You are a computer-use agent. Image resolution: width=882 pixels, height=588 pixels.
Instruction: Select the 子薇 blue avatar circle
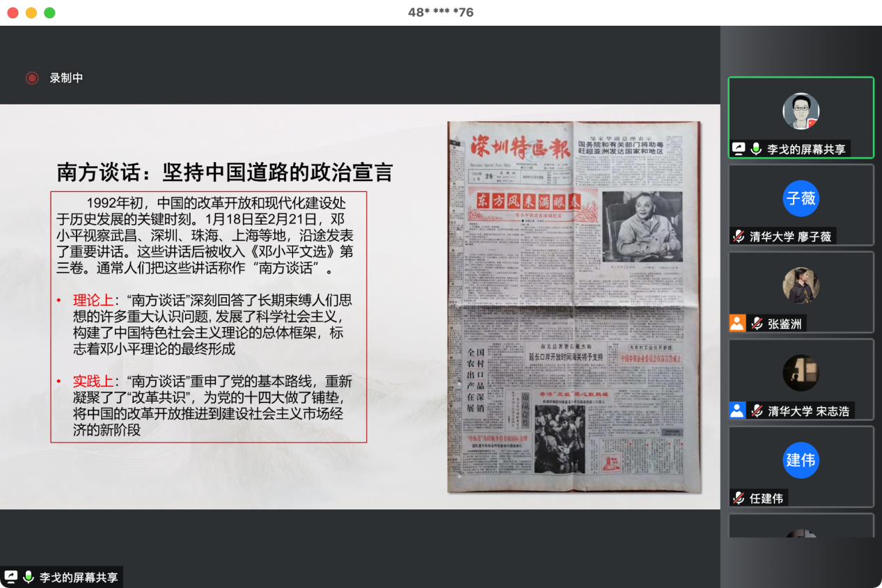pyautogui.click(x=801, y=198)
